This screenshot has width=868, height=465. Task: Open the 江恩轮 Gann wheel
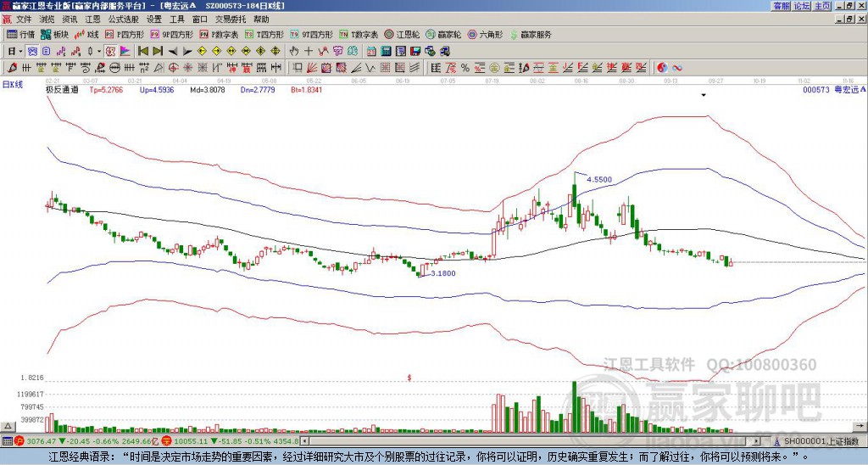403,34
